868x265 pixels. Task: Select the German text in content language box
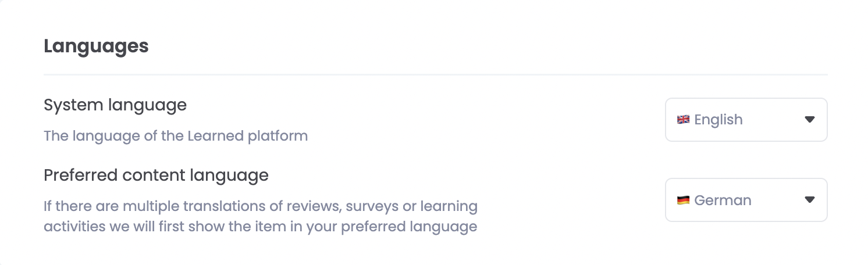pyautogui.click(x=723, y=200)
